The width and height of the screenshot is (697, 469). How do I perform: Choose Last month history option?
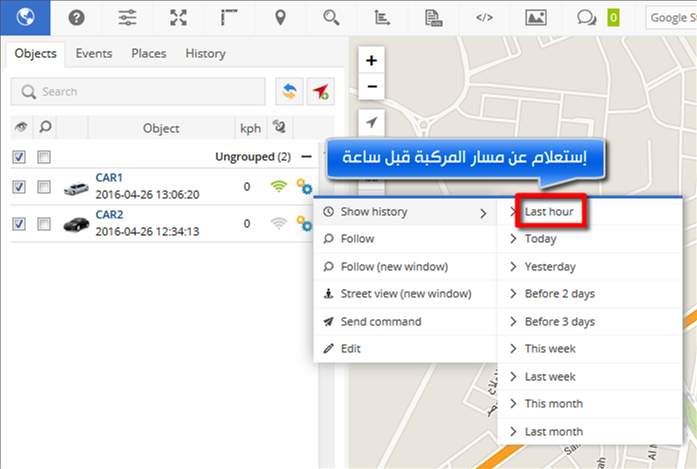pos(590,431)
